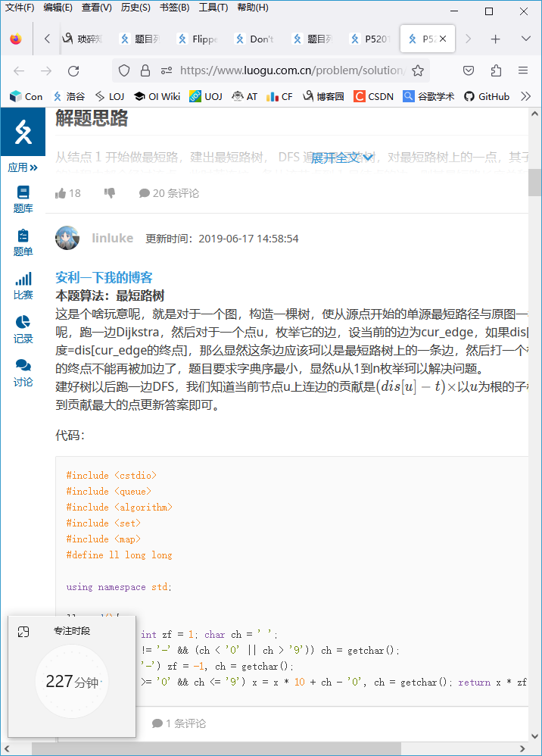Click the Luogu logo in sidebar

[x=23, y=132]
